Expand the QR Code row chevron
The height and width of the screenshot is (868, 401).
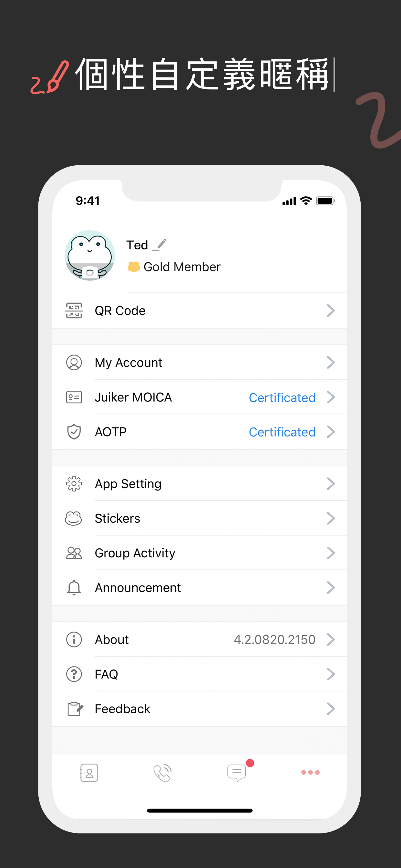click(x=331, y=310)
